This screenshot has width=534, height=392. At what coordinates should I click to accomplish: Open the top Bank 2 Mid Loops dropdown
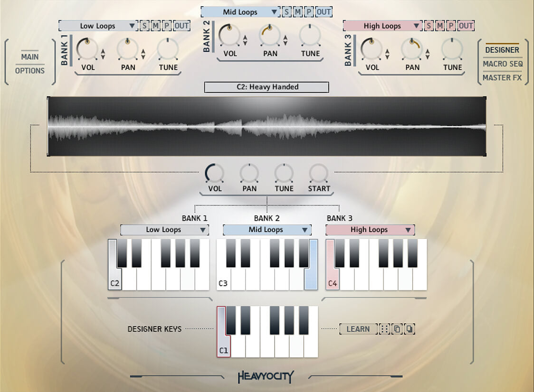[x=240, y=12]
